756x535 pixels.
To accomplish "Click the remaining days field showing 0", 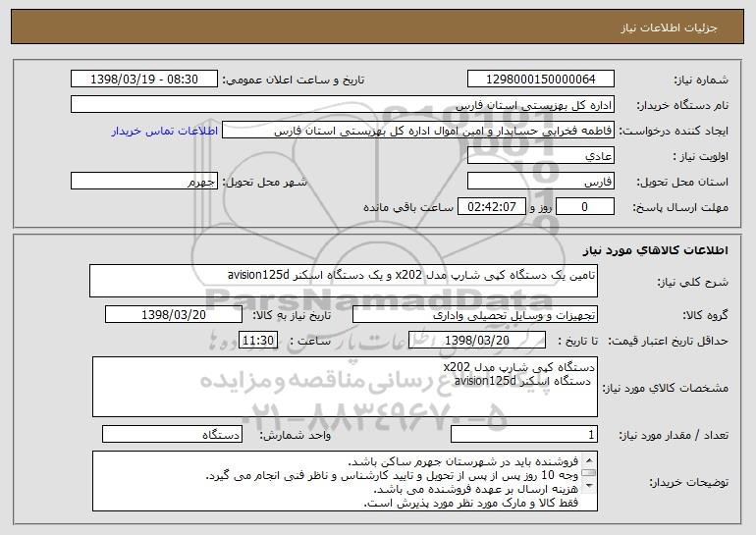I will [x=585, y=207].
